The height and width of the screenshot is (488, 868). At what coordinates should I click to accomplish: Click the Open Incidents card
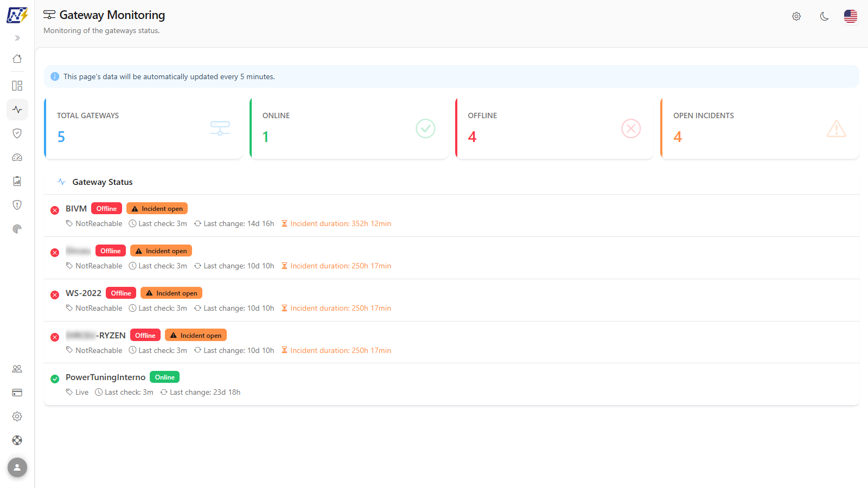760,129
